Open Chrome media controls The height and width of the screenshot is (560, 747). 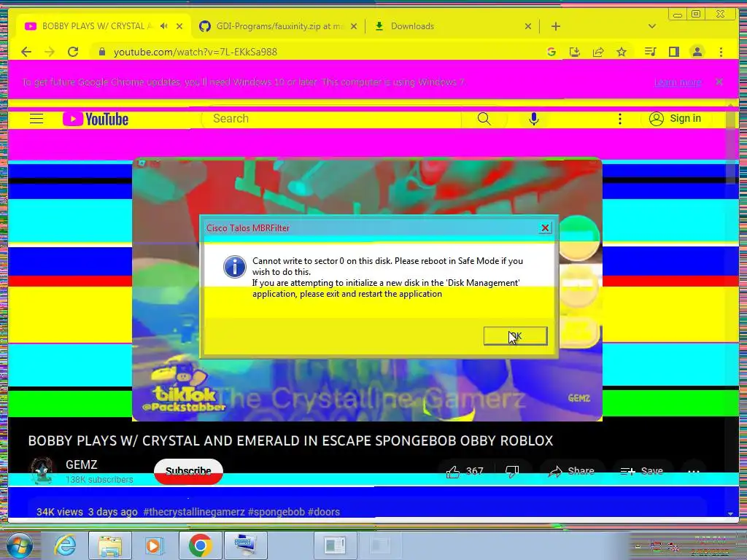650,52
